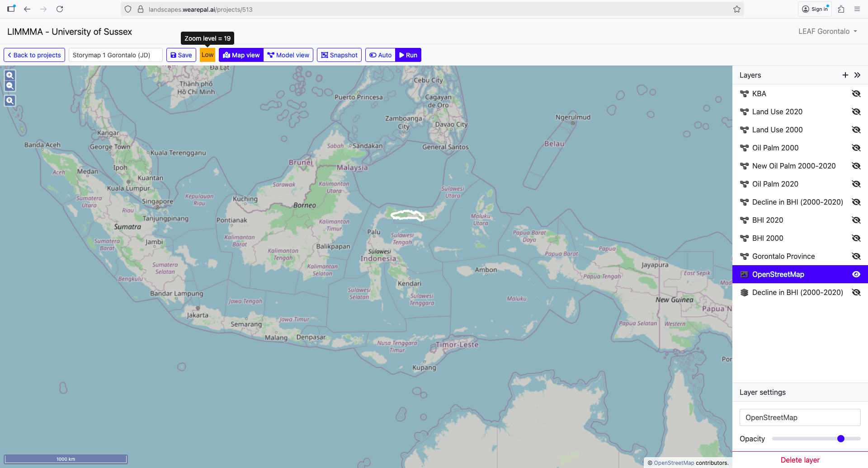Screen dimensions: 868x468
Task: Open the LEAF Gorontalo dropdown
Action: [827, 31]
